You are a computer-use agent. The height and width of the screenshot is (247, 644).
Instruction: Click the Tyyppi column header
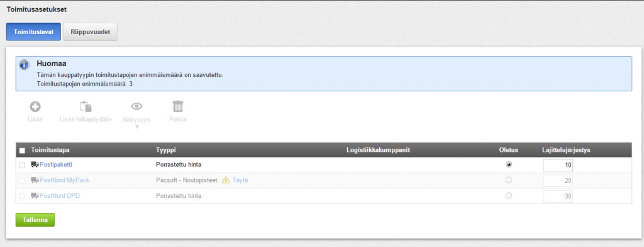(166, 150)
